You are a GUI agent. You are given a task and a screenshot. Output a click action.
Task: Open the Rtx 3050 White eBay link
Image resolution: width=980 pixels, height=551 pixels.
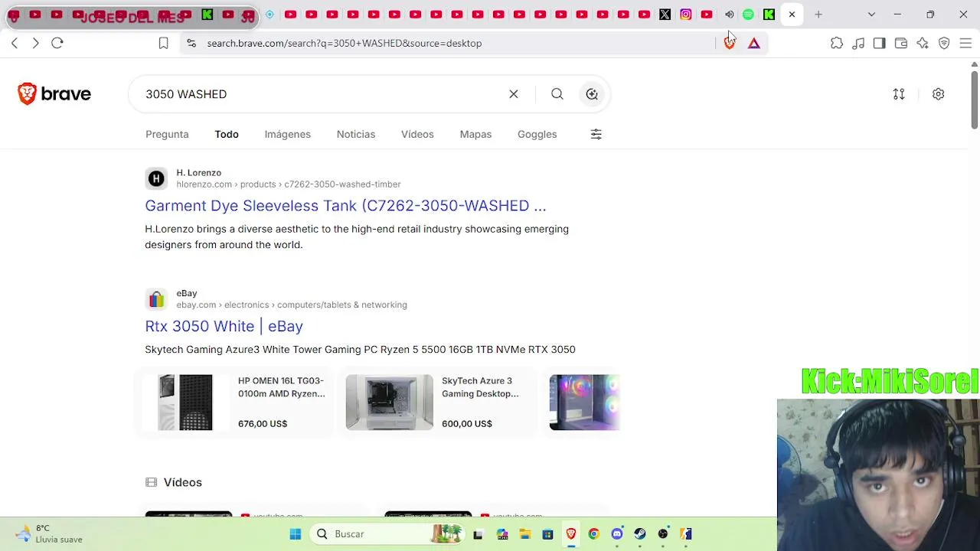[224, 327]
